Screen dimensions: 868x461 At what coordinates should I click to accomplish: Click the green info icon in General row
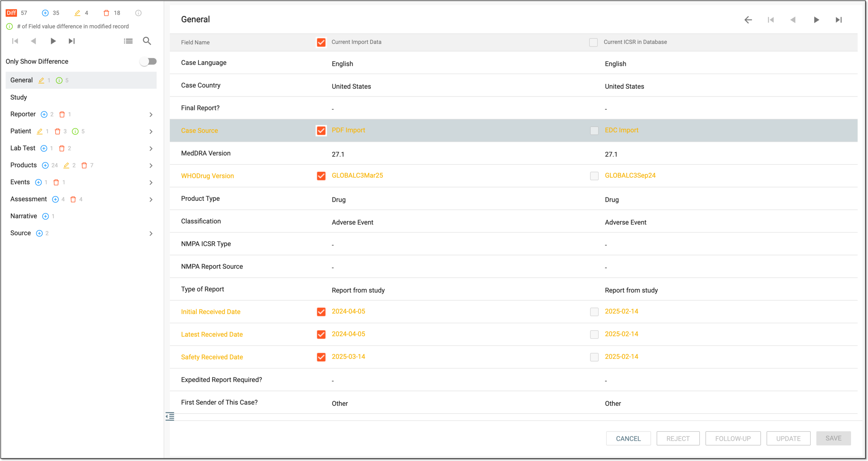(59, 80)
